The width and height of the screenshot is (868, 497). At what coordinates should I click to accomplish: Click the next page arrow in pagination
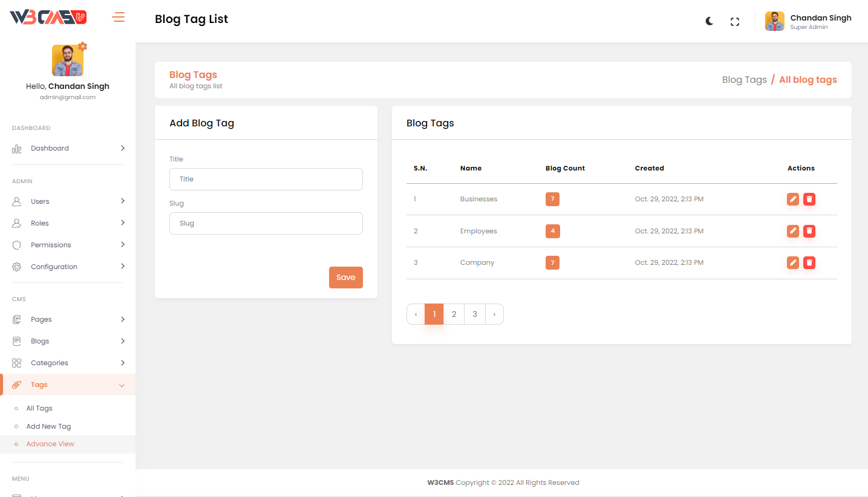[x=494, y=314]
